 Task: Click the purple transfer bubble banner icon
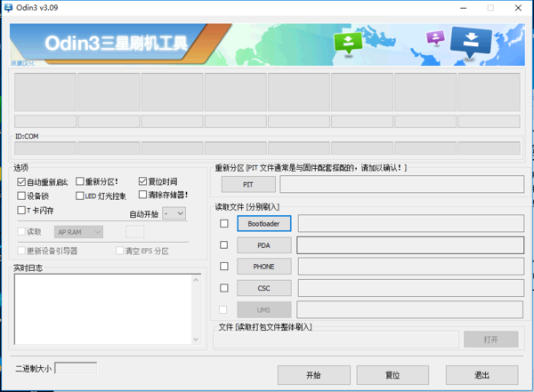click(x=435, y=37)
